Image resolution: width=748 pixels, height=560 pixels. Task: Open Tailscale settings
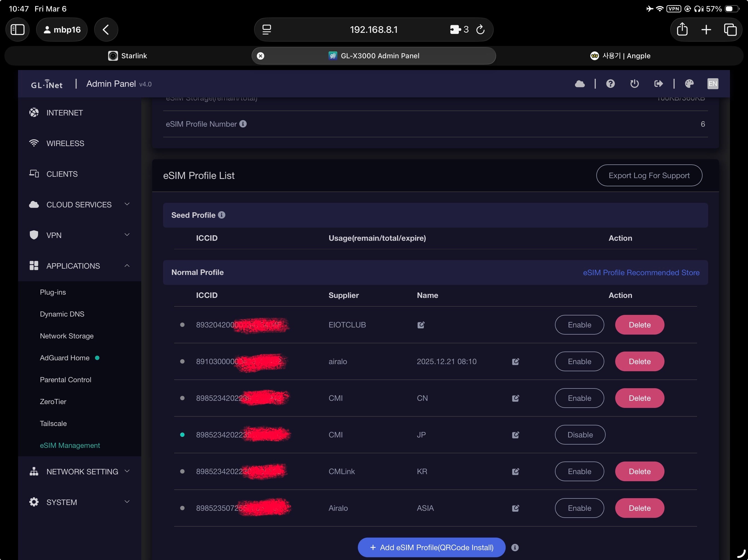pos(53,423)
